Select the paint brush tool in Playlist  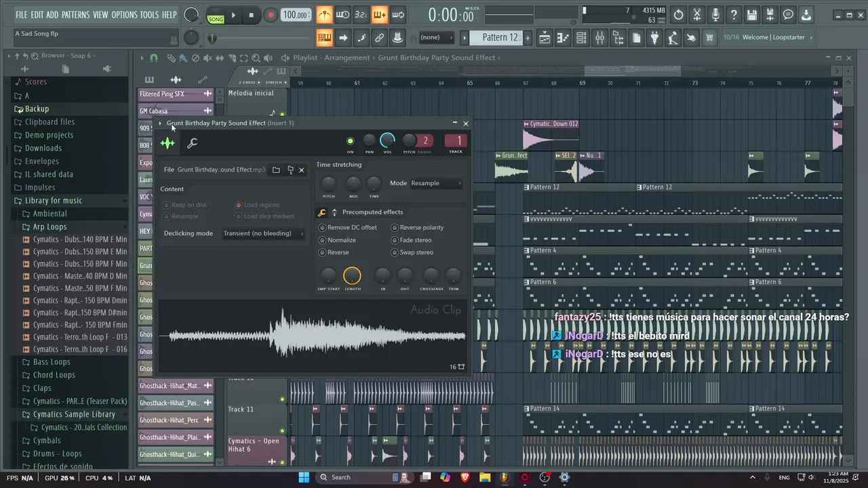183,58
